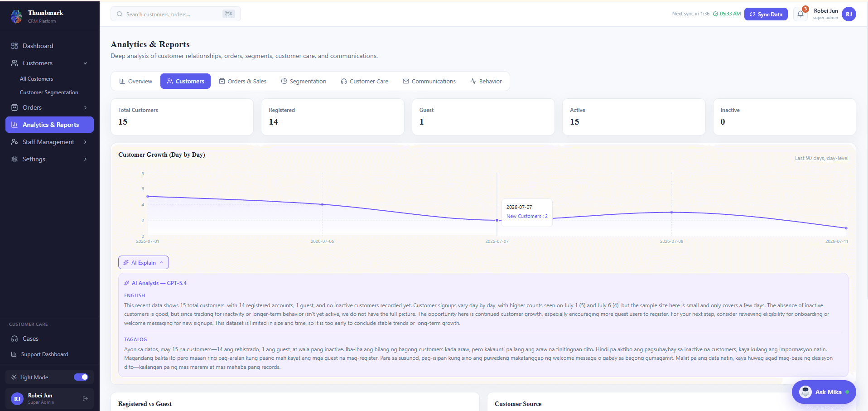Click the Registered vs Guest heading
The image size is (868, 411).
(145, 404)
